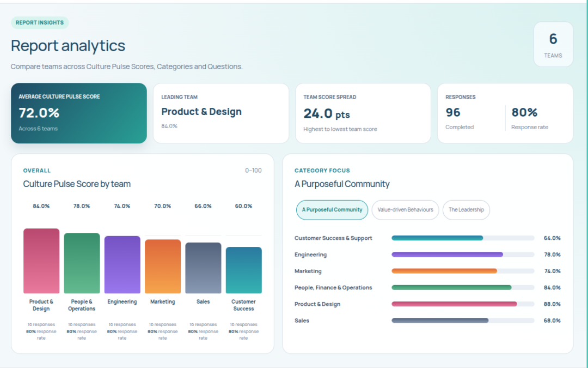Click the '68.0%' value for Sales row

pyautogui.click(x=553, y=321)
